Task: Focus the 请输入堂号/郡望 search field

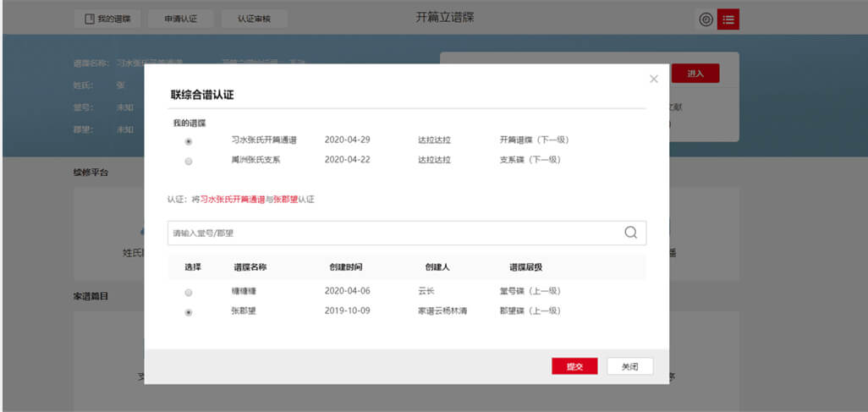Action: coord(389,233)
